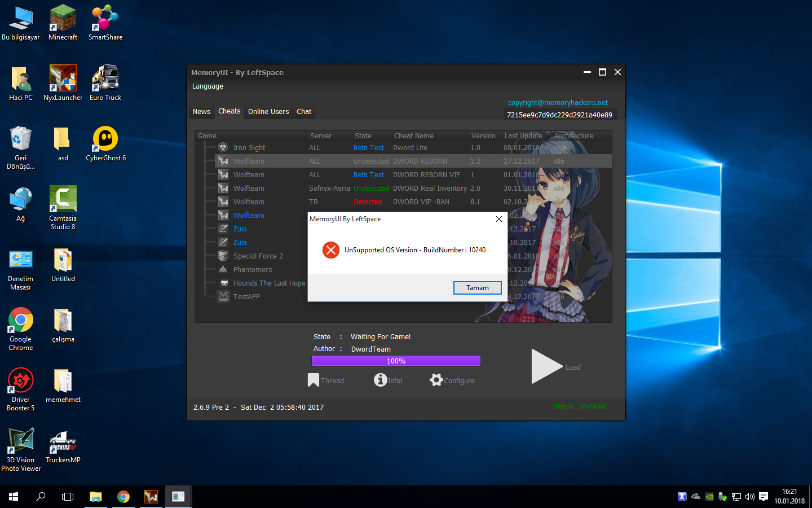
Task: Select the TestAPP entry
Action: pyautogui.click(x=246, y=297)
